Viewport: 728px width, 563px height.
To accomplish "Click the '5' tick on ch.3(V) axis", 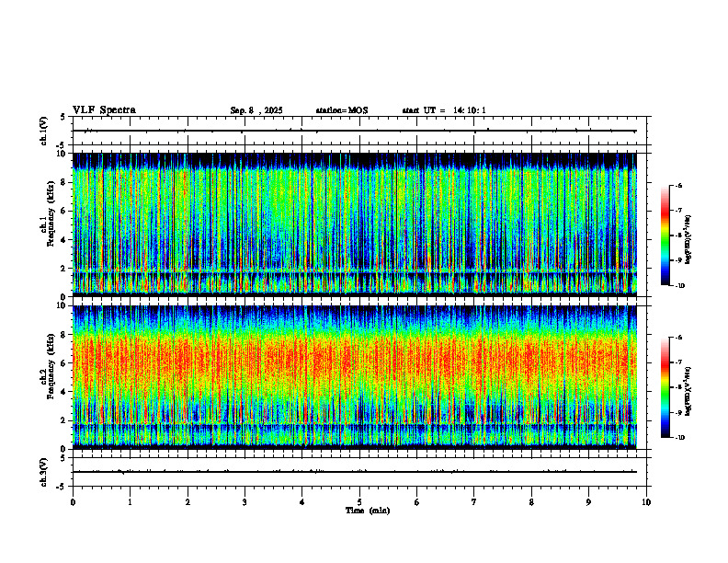I will point(63,458).
